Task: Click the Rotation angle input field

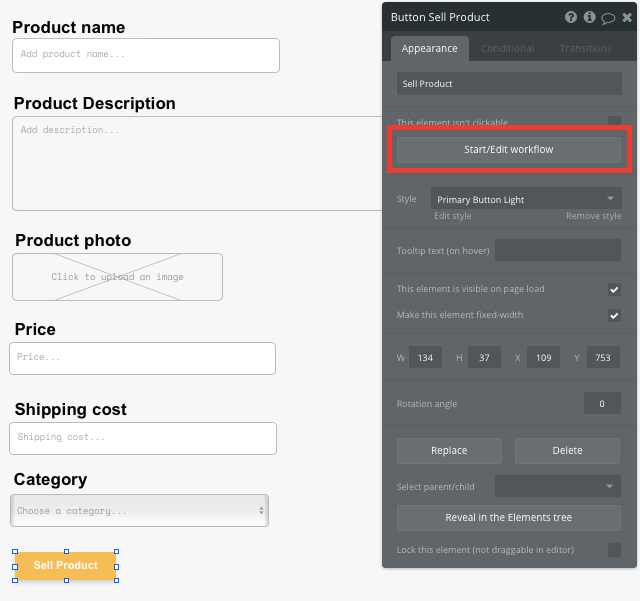Action: coord(602,403)
